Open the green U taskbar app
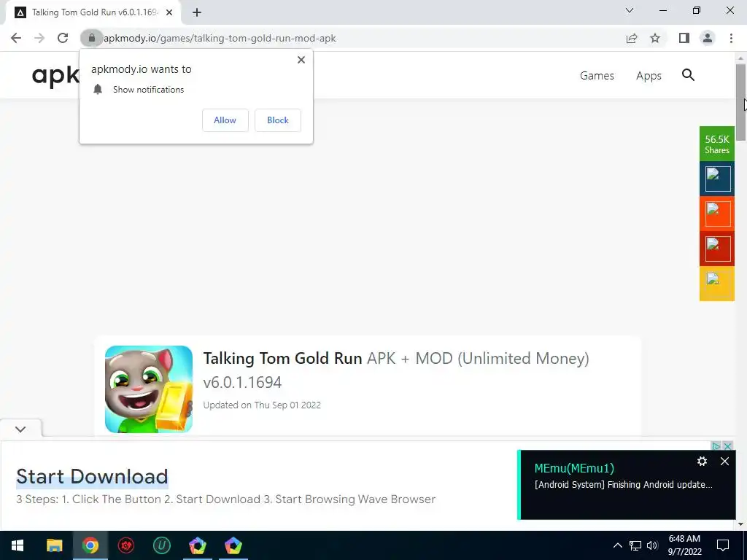The height and width of the screenshot is (560, 747). coord(161,545)
